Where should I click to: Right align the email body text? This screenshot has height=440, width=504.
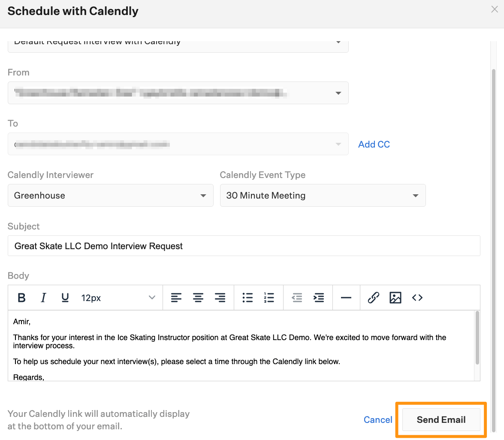220,298
